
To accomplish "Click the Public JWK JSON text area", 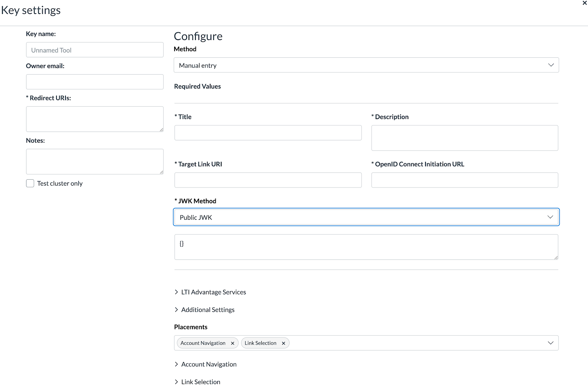I will (366, 247).
